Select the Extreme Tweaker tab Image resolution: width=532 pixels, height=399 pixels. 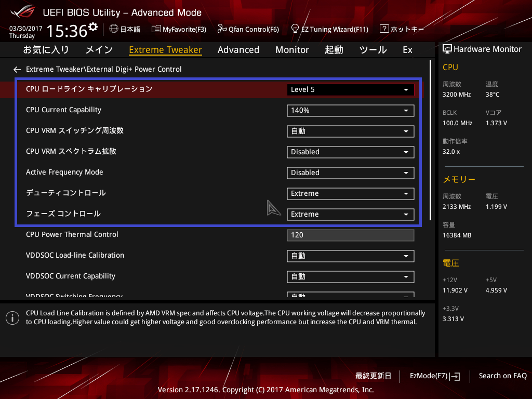(166, 50)
